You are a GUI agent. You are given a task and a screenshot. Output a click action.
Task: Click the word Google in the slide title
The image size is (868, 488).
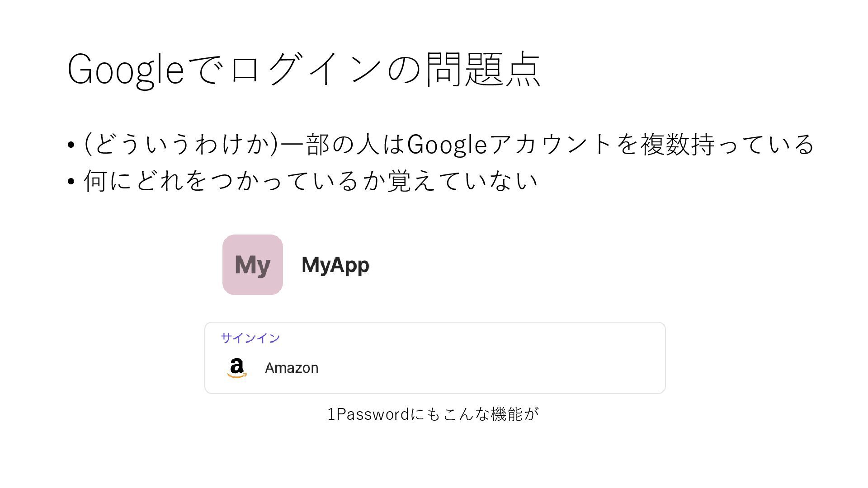click(126, 70)
